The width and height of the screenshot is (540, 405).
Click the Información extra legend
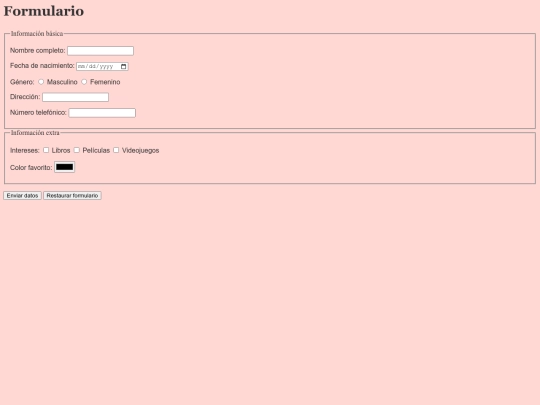coord(35,133)
